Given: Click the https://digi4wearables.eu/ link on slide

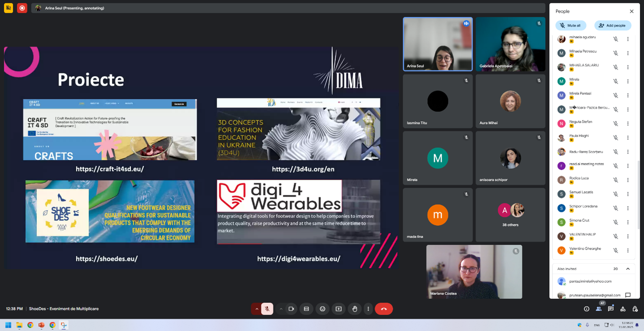Looking at the screenshot, I should point(299,258).
